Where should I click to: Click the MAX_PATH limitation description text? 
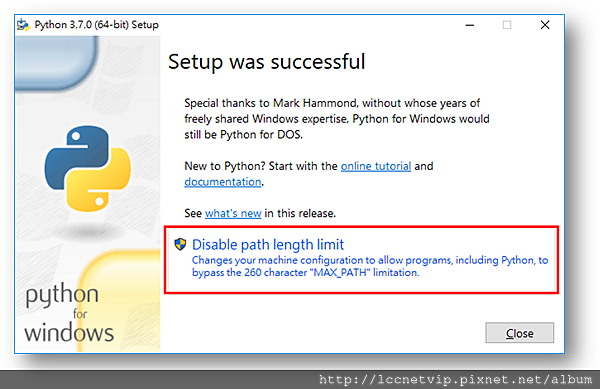coord(370,266)
